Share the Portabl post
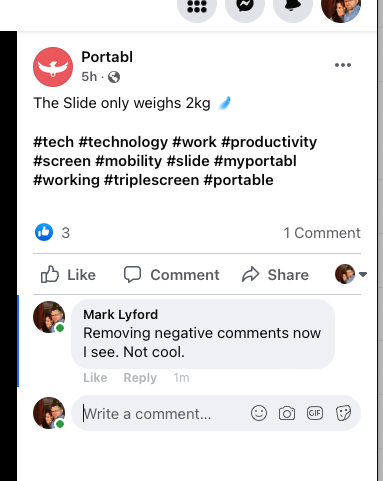Viewport: 383px width, 481px height. 275,275
